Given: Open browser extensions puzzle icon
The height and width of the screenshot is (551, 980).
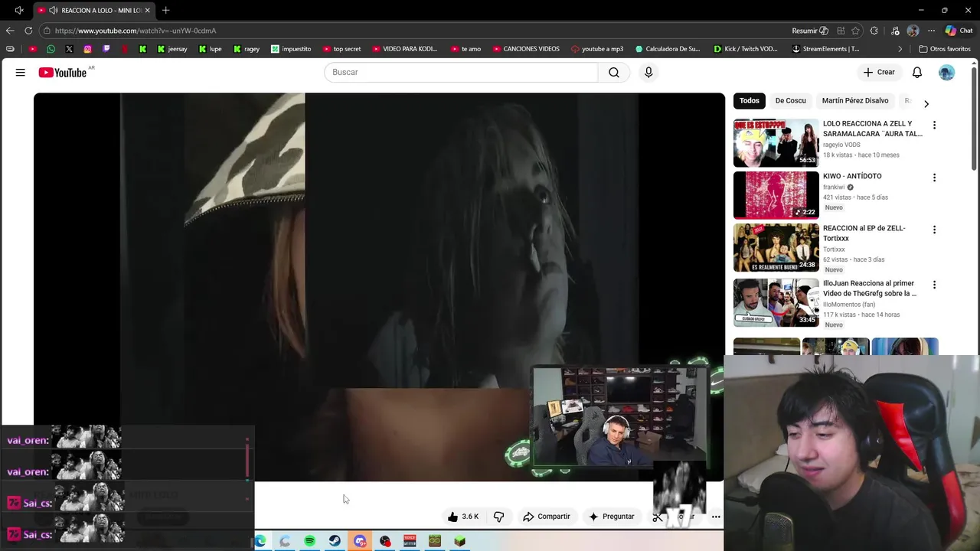Looking at the screenshot, I should pos(874,31).
